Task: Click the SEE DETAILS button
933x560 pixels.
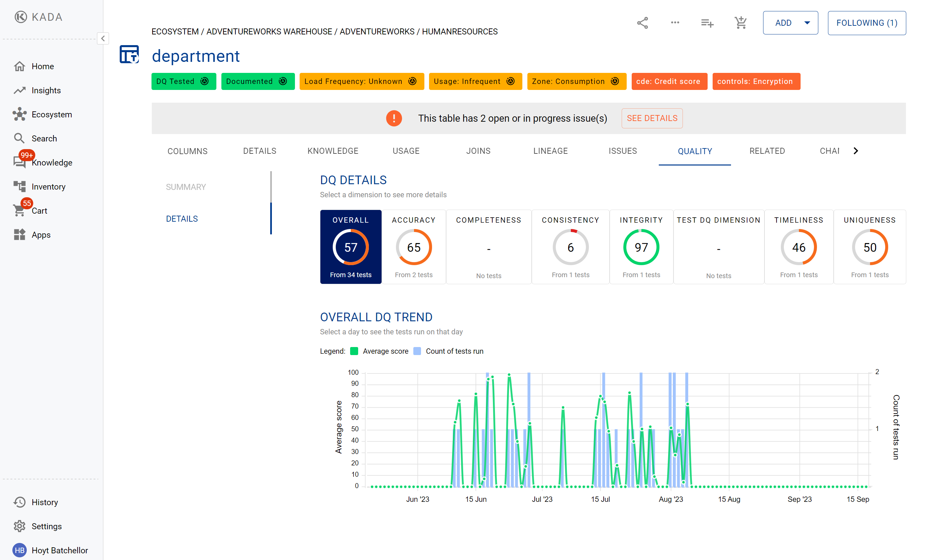Action: click(652, 118)
